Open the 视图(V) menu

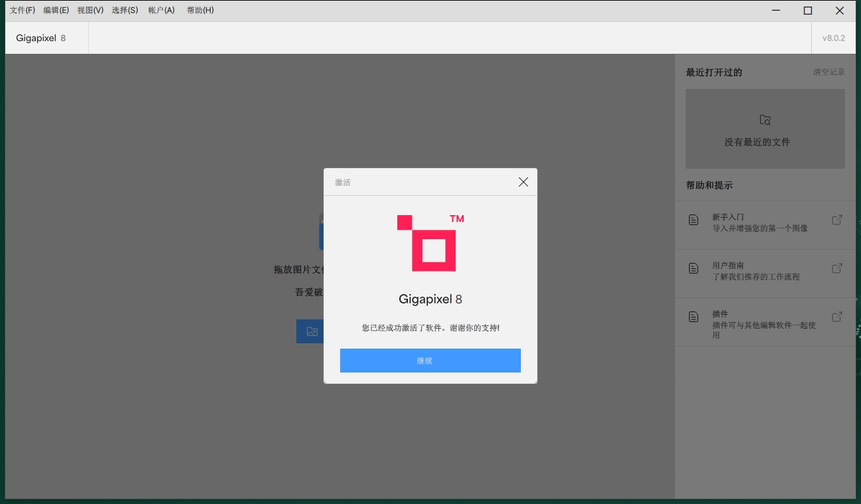[91, 10]
